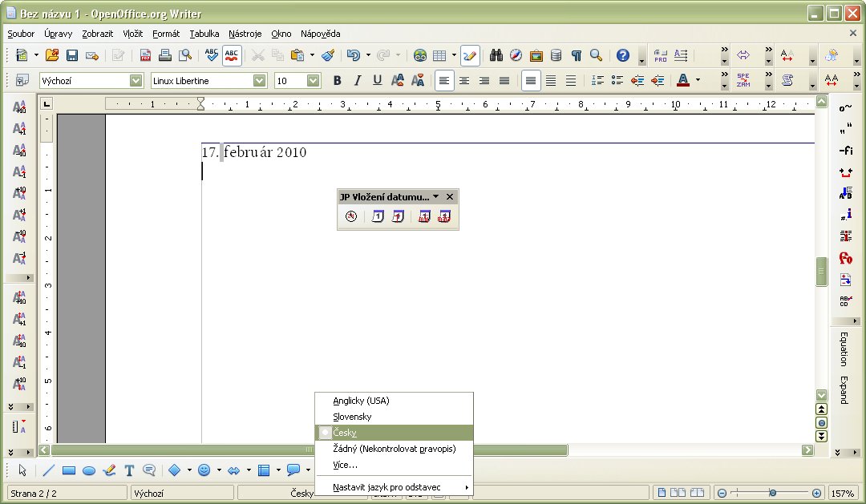The image size is (866, 504).
Task: Insert a hyperlink with the globe icon
Action: click(x=419, y=55)
